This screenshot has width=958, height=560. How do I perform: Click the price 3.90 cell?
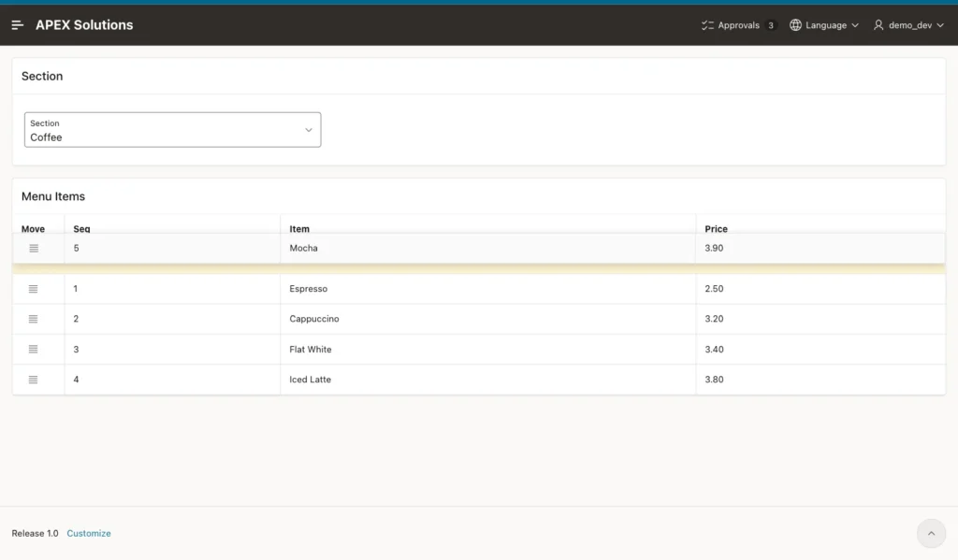(x=820, y=248)
